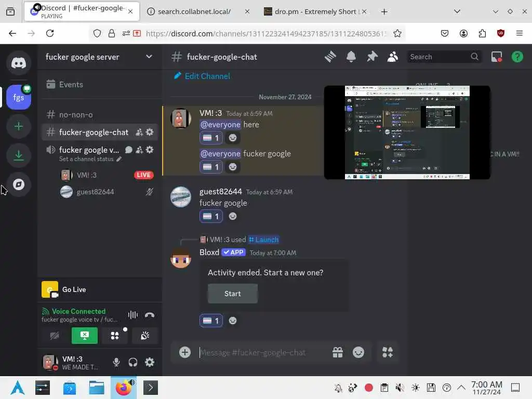Reload the current page
Image resolution: width=532 pixels, height=399 pixels.
coord(50,33)
